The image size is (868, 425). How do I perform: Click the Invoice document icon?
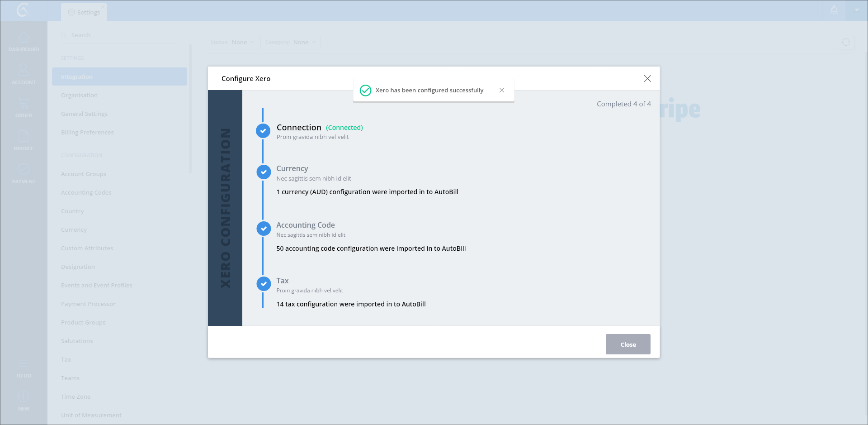pyautogui.click(x=24, y=137)
